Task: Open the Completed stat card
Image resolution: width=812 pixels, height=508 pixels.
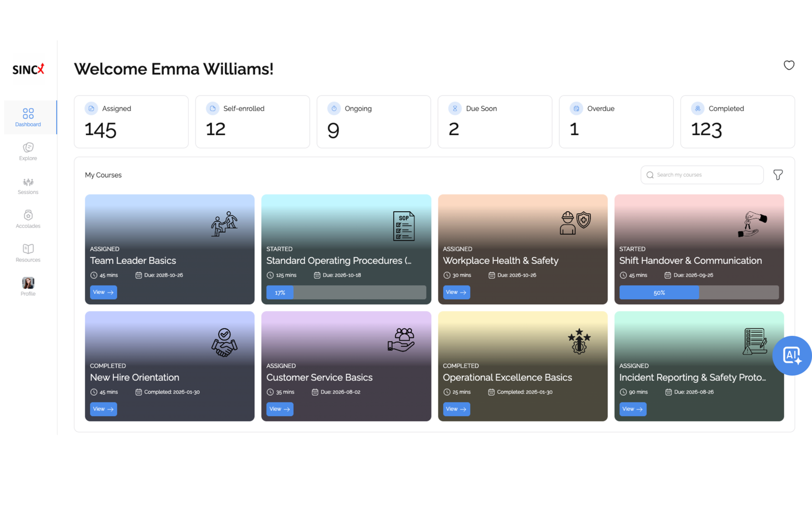Action: tap(737, 122)
